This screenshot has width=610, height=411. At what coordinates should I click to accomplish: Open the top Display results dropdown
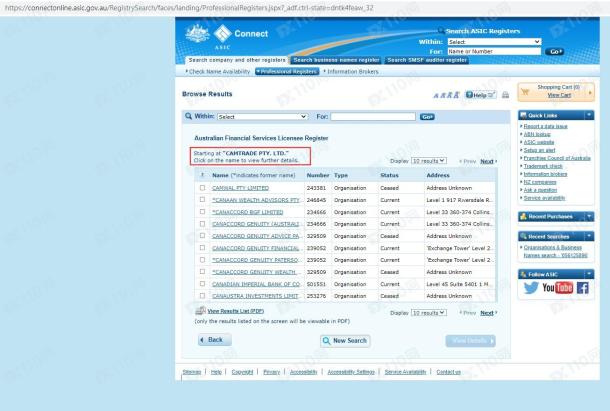point(429,161)
